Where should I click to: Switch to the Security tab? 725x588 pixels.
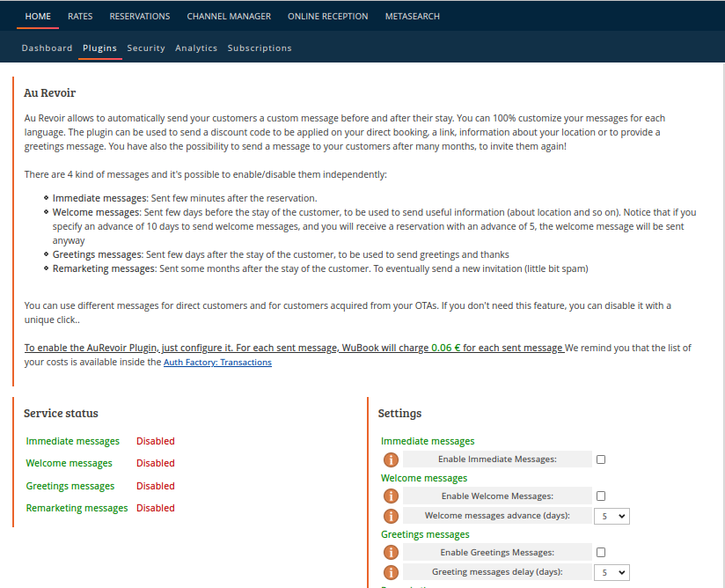[146, 48]
